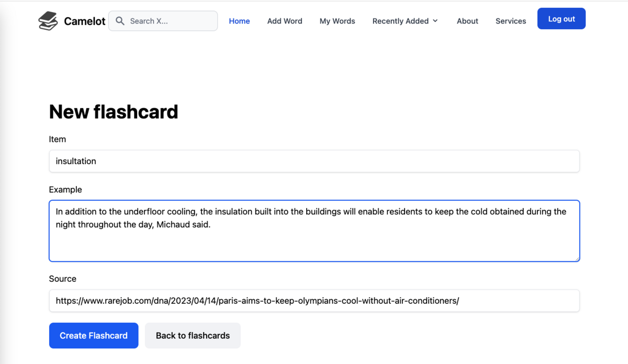Navigate to My Words

(x=337, y=21)
